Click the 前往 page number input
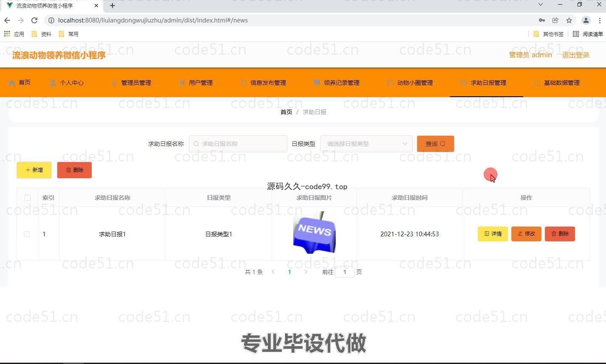This screenshot has height=364, width=606. click(345, 272)
